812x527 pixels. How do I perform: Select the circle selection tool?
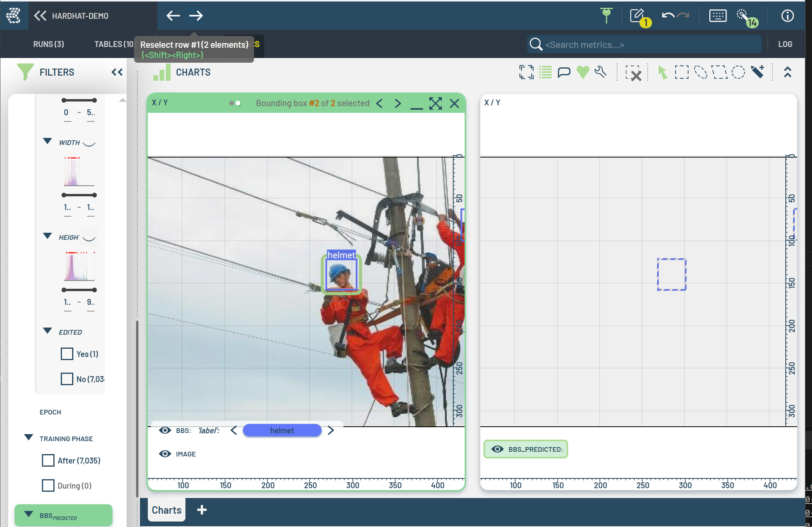tap(738, 72)
